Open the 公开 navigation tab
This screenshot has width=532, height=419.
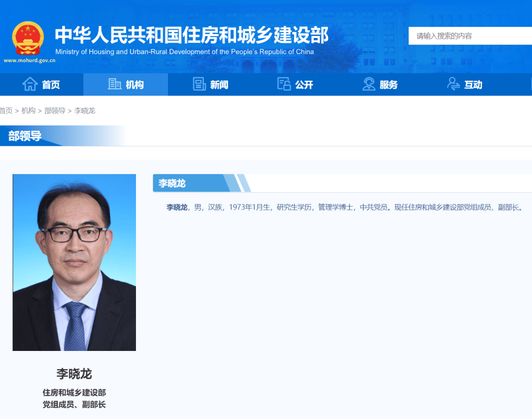pyautogui.click(x=295, y=84)
